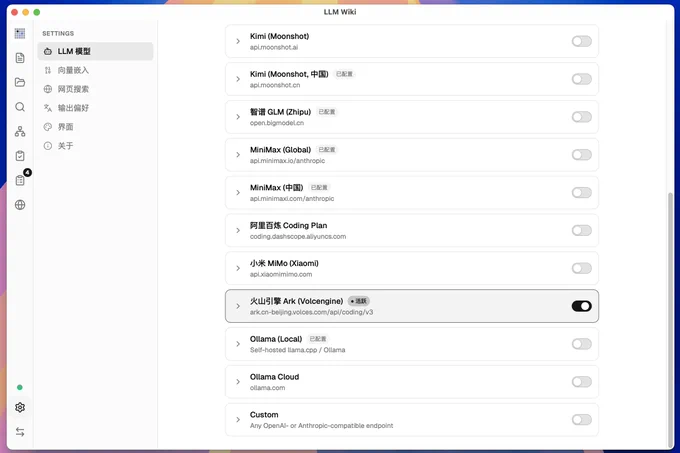Viewport: 680px width, 453px height.
Task: Click the 已配置 badge on 智谱 GLM
Action: (x=327, y=112)
